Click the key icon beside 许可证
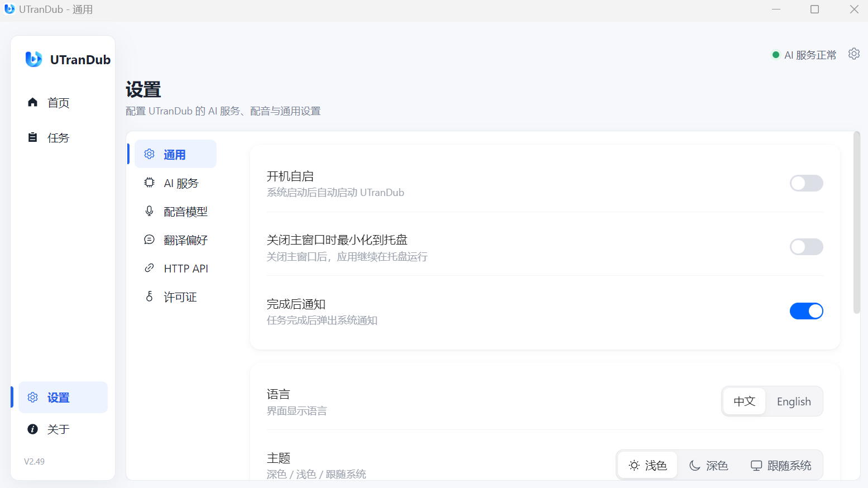This screenshot has height=488, width=868. 149,296
